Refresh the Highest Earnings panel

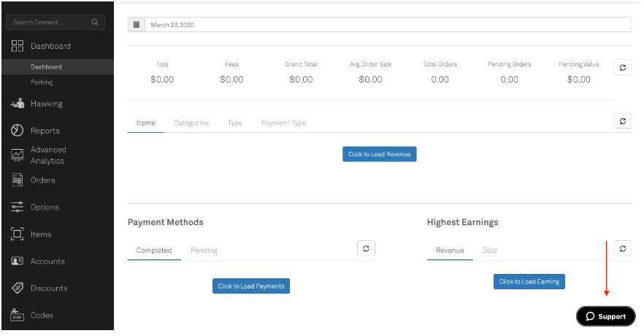622,248
